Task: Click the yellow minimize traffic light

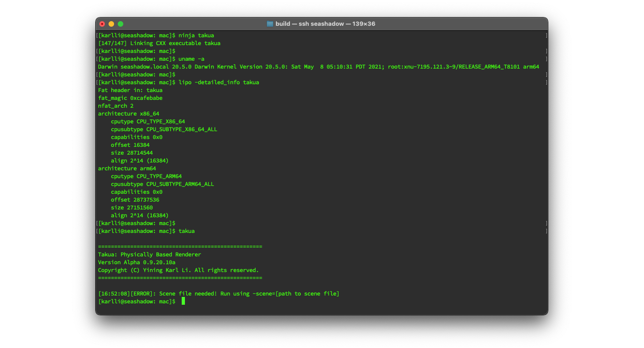Action: [111, 23]
